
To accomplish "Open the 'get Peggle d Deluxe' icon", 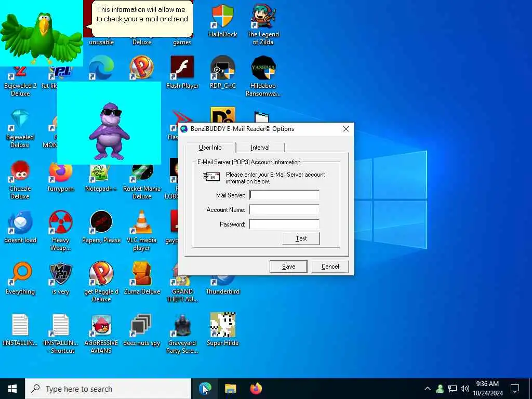I will click(x=101, y=282).
